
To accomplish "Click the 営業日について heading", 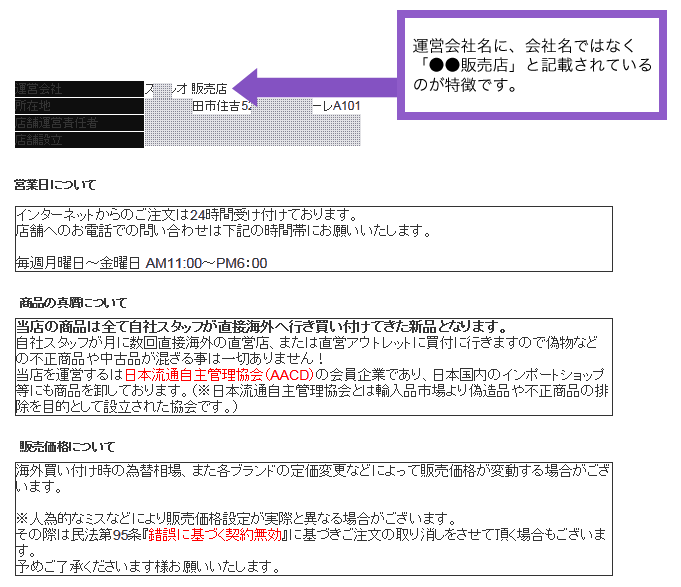I will tap(55, 185).
